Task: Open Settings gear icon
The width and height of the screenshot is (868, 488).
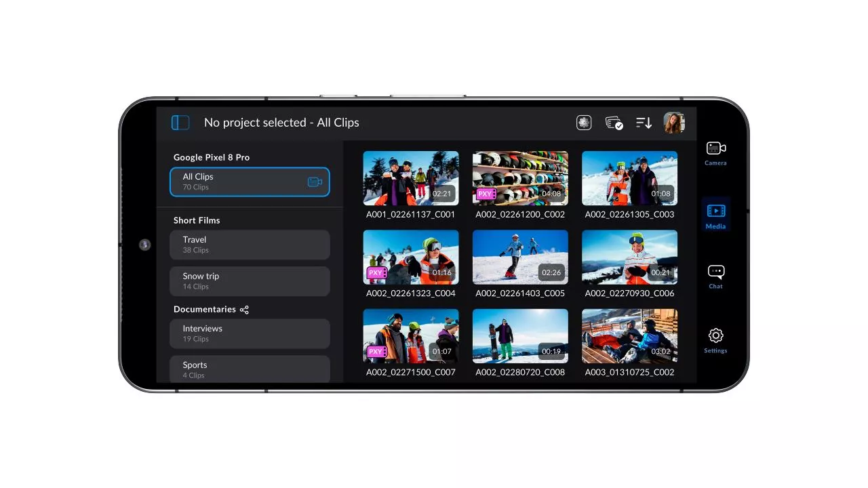Action: click(x=715, y=340)
